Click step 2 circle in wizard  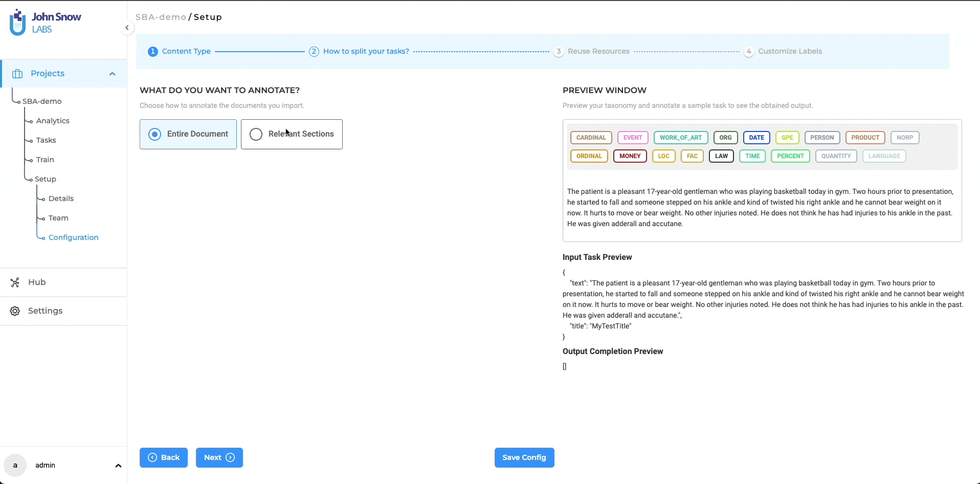tap(314, 52)
